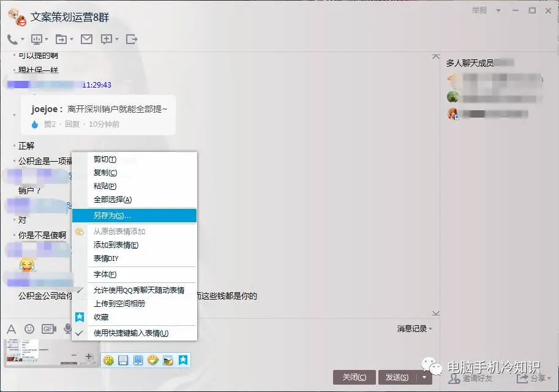Open the emoji picker smiley icon

pos(29,329)
